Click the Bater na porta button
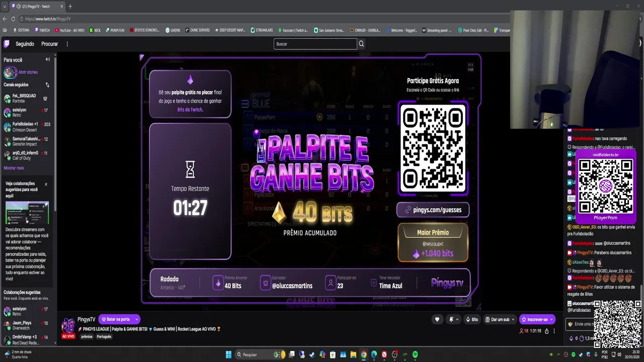The height and width of the screenshot is (362, 644). point(116,319)
